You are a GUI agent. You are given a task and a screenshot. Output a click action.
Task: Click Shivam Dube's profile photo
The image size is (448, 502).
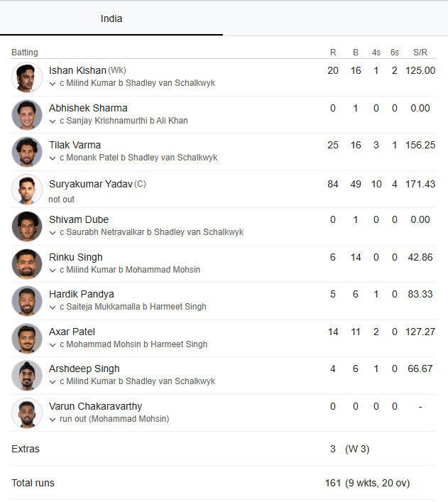coord(27,227)
